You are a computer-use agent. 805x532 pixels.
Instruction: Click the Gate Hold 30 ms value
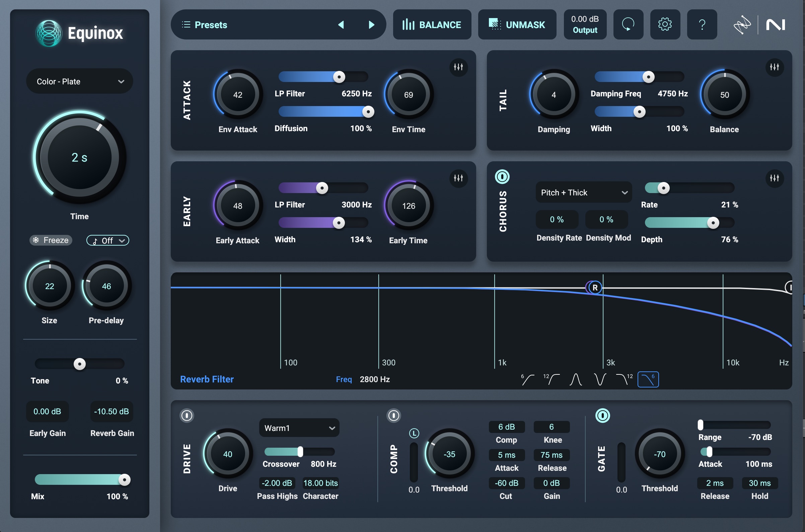(x=759, y=483)
